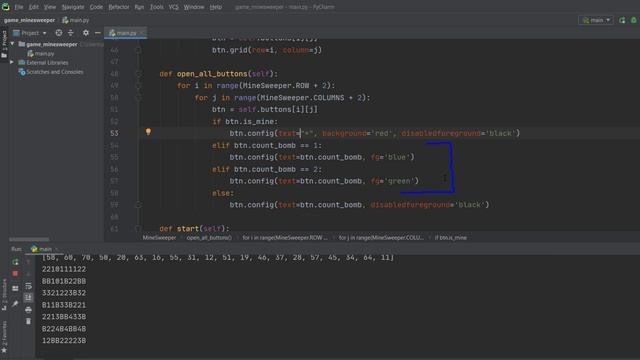
Task: Open the Refactor menu
Action: point(119,7)
